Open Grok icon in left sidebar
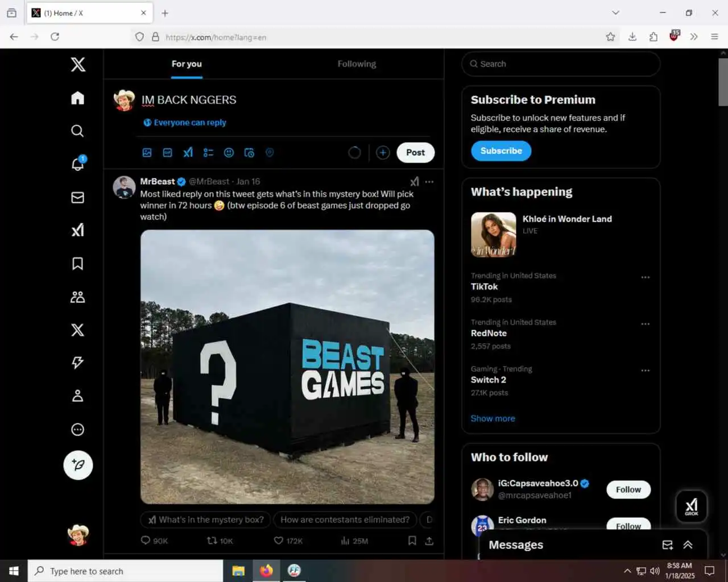 pos(78,230)
